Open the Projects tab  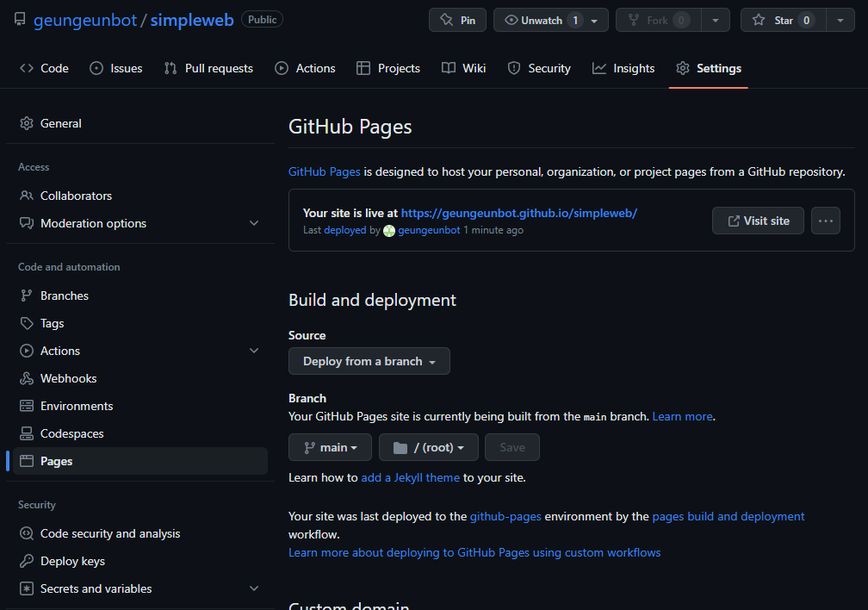click(388, 68)
